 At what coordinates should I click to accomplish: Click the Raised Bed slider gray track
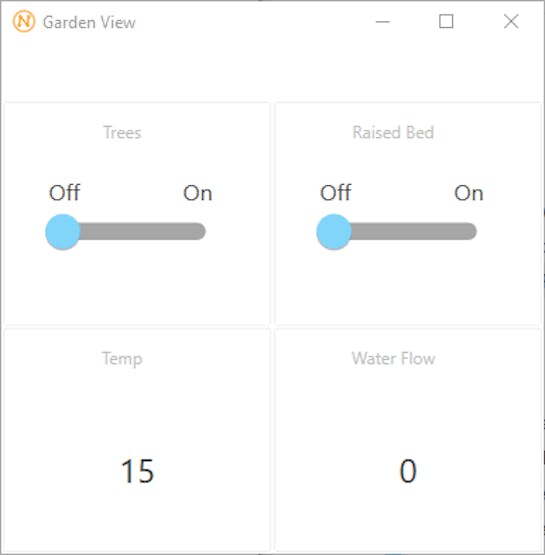point(413,231)
